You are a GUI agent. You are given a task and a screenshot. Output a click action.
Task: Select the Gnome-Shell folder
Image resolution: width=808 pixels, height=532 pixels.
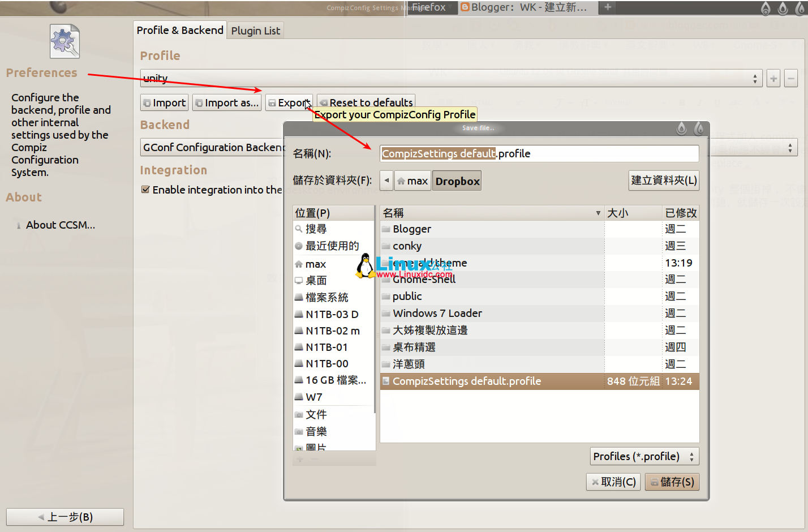pyautogui.click(x=540, y=279)
